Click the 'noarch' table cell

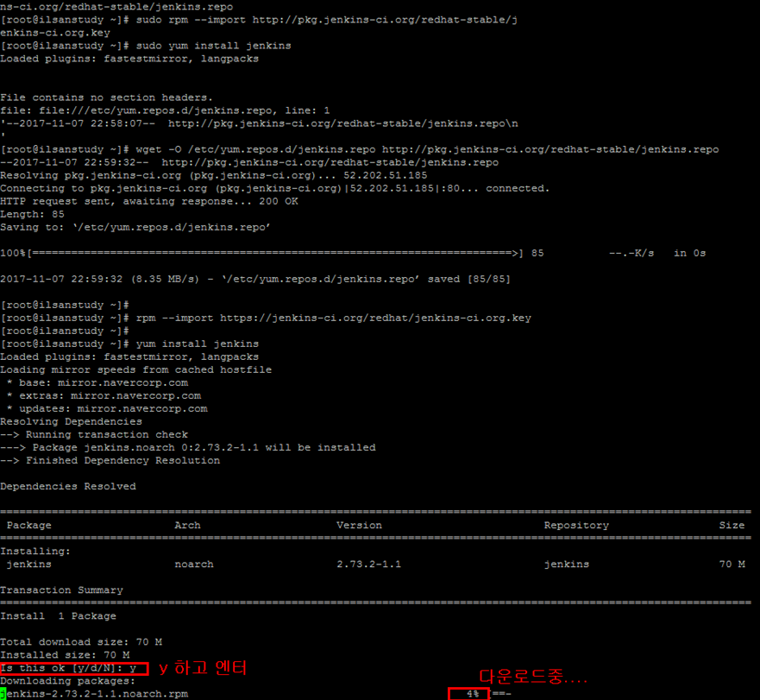[x=194, y=564]
